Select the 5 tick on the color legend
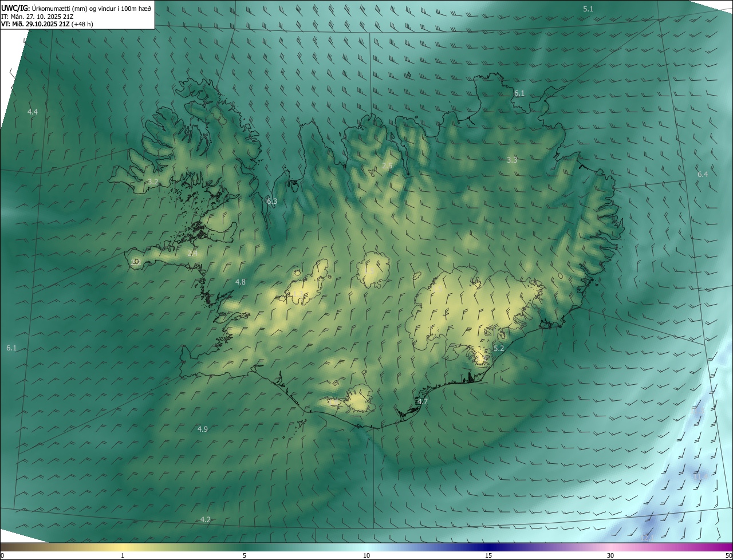Viewport: 733px width, 560px height. pyautogui.click(x=245, y=555)
